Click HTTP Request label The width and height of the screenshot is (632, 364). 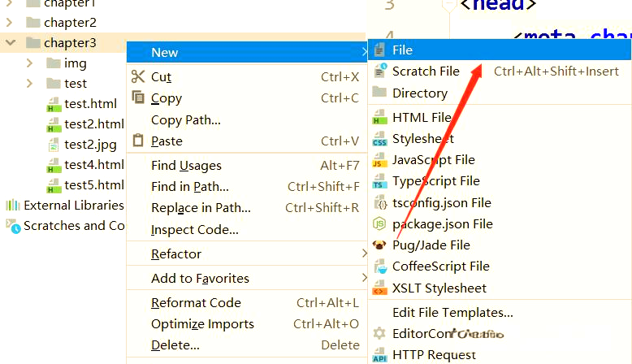click(434, 355)
